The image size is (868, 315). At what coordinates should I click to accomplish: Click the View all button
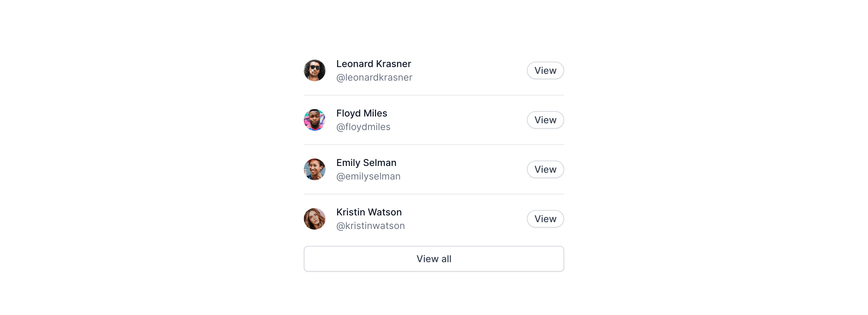pyautogui.click(x=434, y=259)
